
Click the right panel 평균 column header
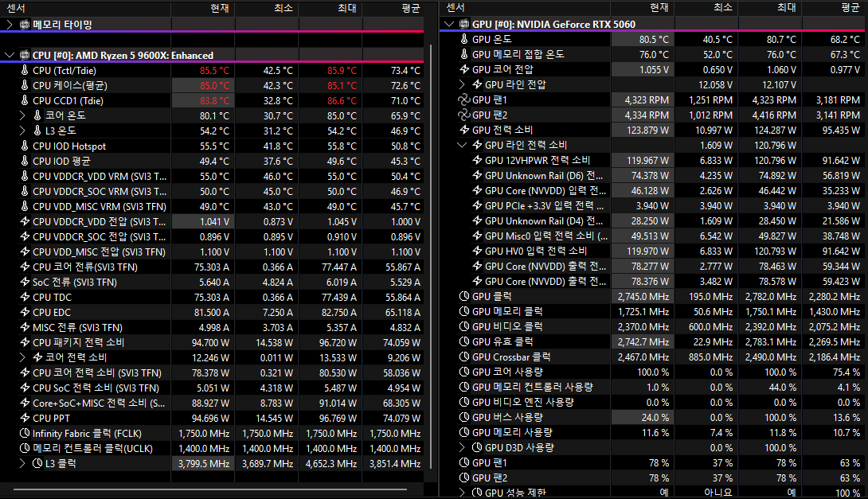click(835, 8)
